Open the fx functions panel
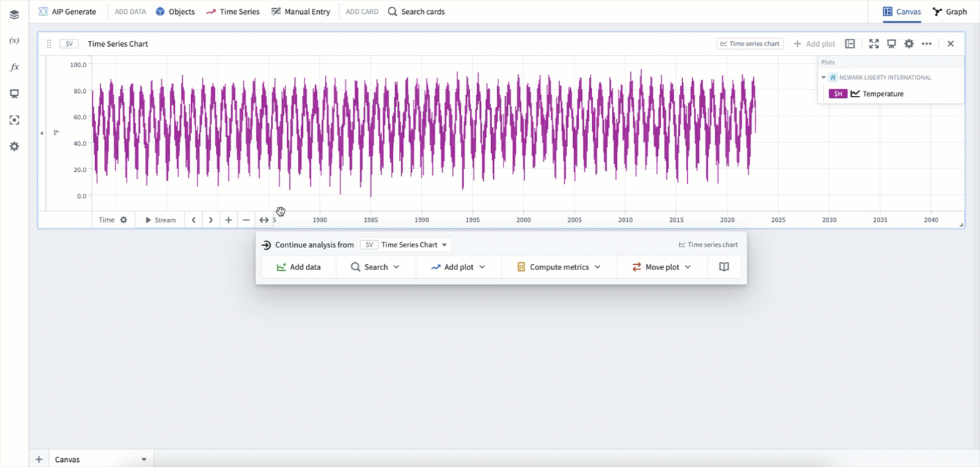Image resolution: width=980 pixels, height=467 pixels. pos(14,67)
